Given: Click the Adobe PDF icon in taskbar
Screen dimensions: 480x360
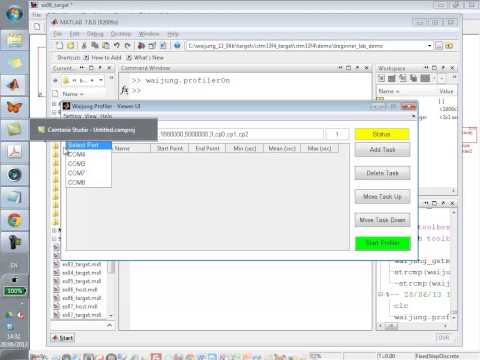Looking at the screenshot, I should tap(14, 152).
